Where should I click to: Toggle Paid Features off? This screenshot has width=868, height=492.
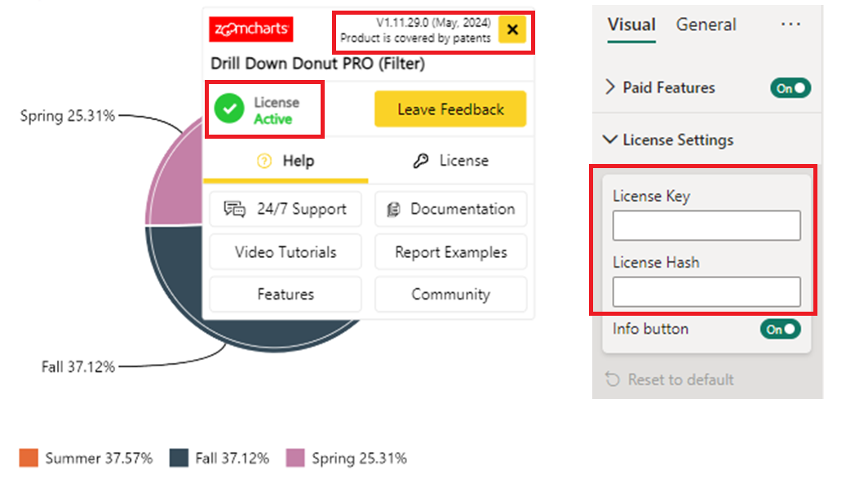pos(790,87)
